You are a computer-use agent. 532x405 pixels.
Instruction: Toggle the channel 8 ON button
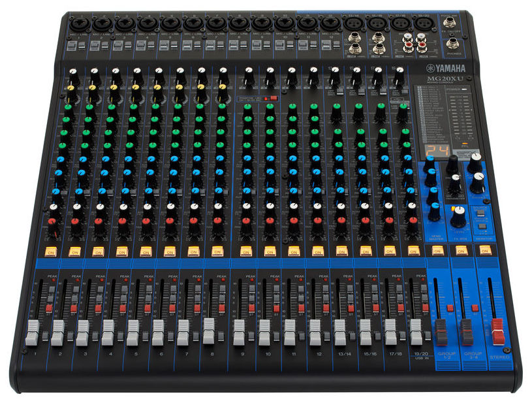216,250
